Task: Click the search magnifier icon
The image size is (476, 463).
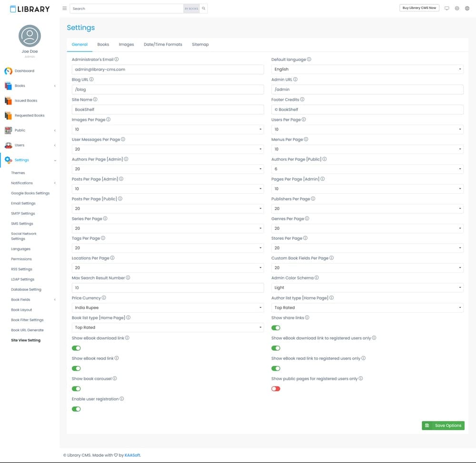Action: 204,9
